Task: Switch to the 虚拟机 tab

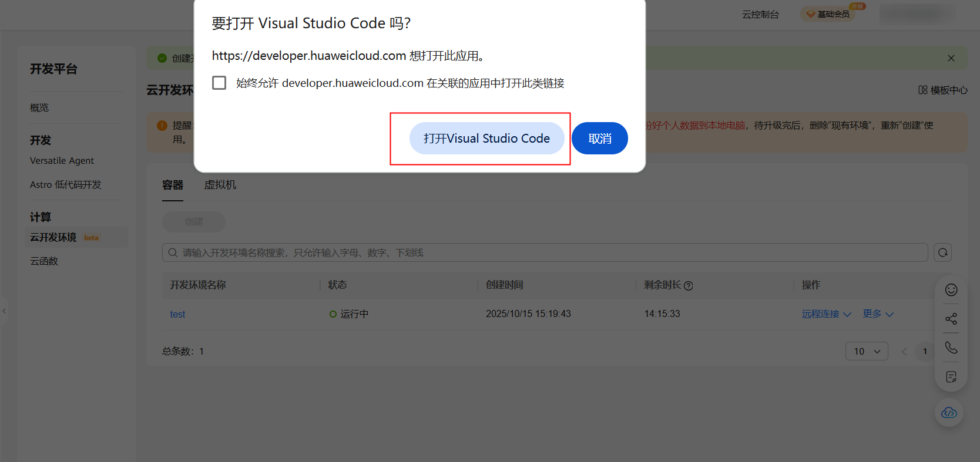Action: pyautogui.click(x=220, y=185)
